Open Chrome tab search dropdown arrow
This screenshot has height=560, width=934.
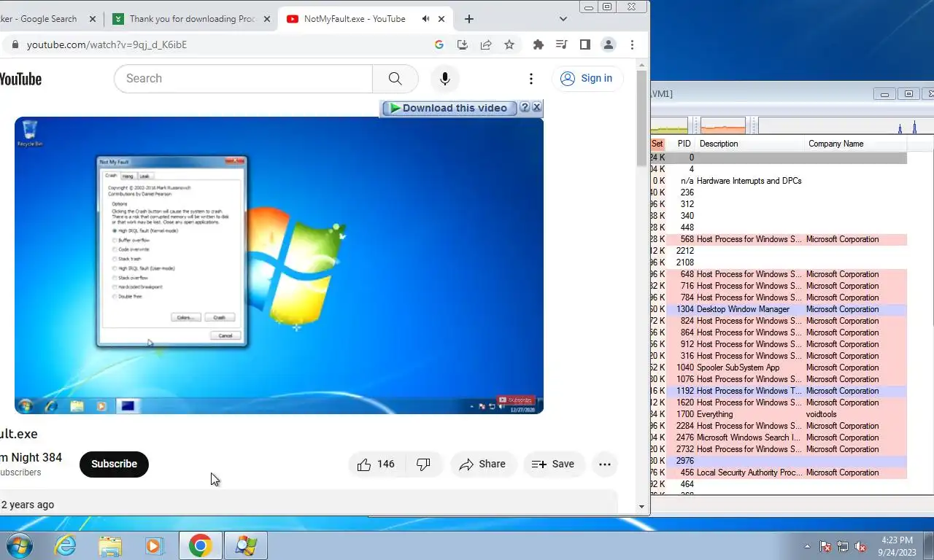click(x=563, y=19)
